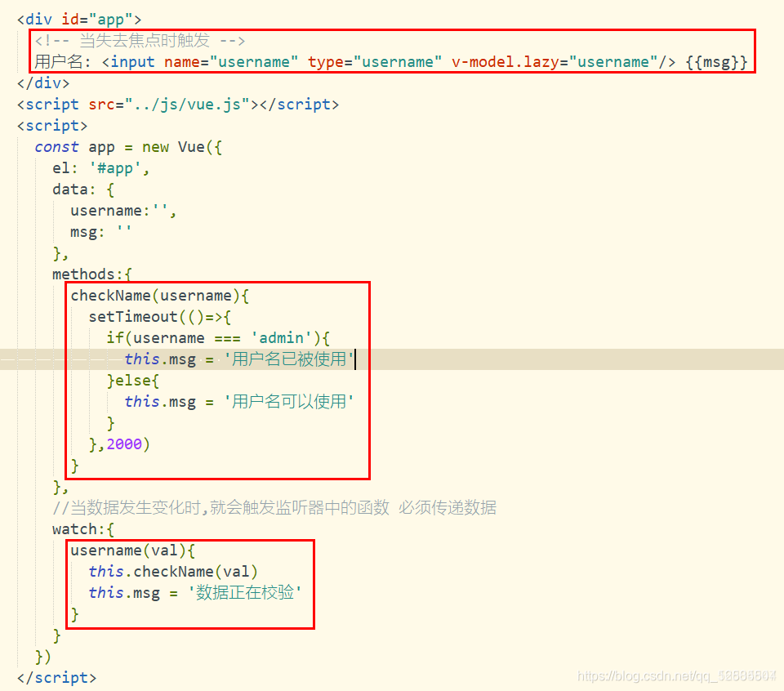The width and height of the screenshot is (784, 691).
Task: Click the closing </div> tag
Action: click(43, 83)
